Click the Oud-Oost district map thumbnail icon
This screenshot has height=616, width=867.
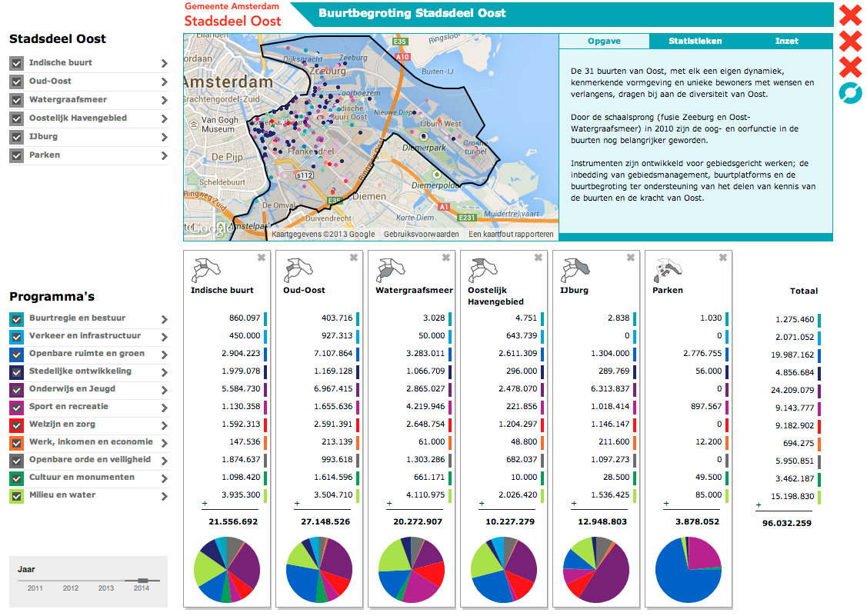point(298,271)
